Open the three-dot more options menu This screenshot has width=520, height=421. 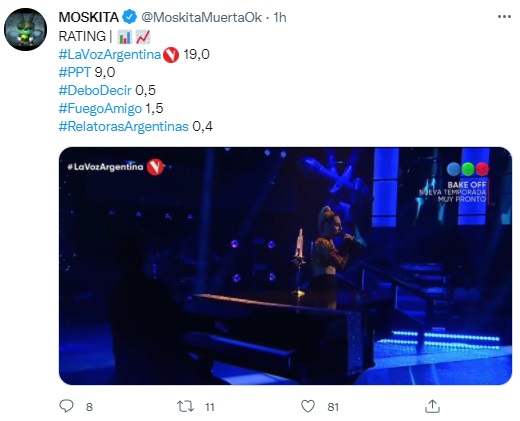point(504,17)
